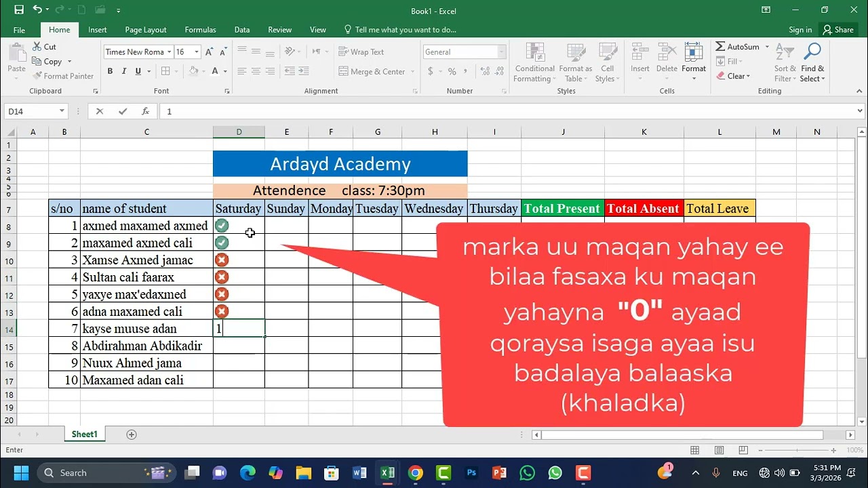Undo the last action

(37, 10)
